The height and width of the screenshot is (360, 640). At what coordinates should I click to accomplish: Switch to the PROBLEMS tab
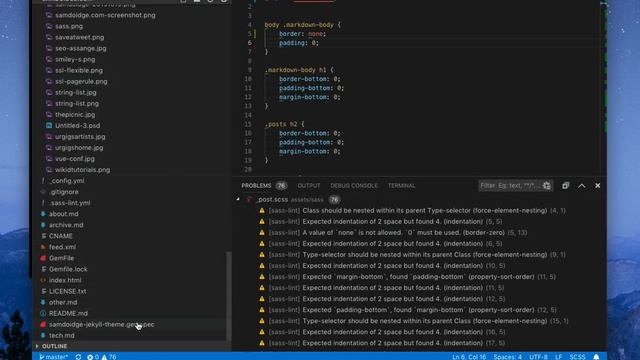(256, 186)
